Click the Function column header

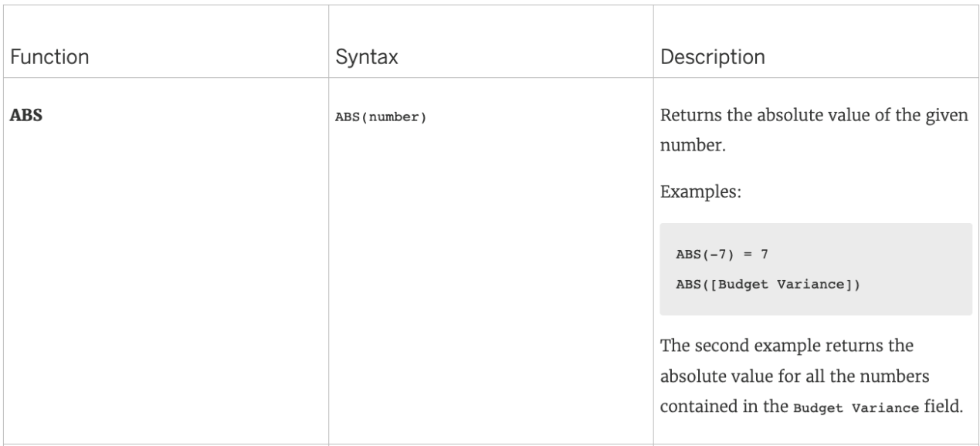pyautogui.click(x=49, y=57)
